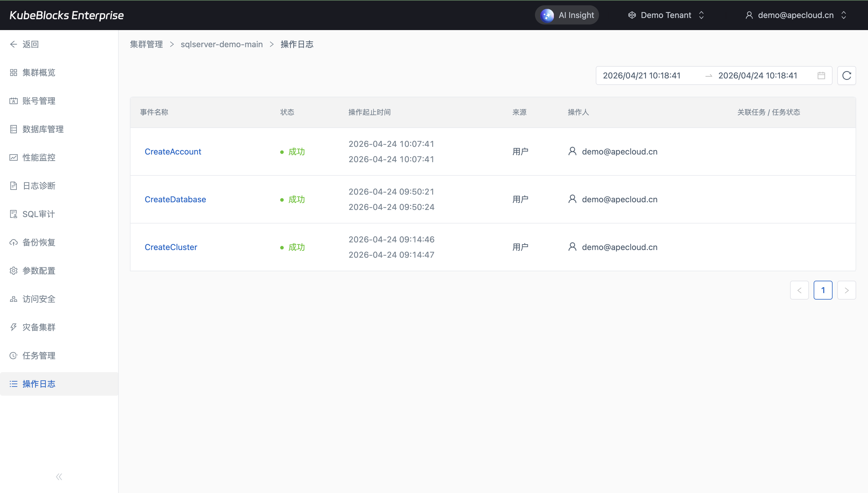Click the SQL审计 sidebar icon
Image resolution: width=868 pixels, height=493 pixels.
pos(14,214)
